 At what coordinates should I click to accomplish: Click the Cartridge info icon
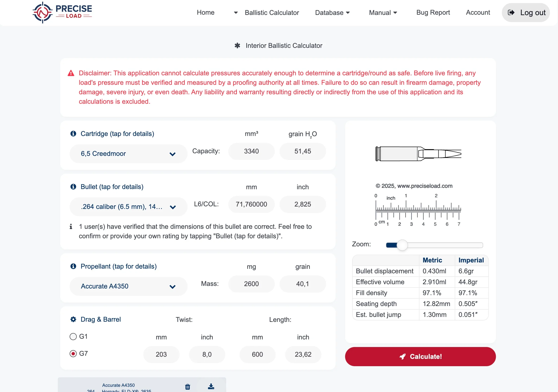tap(73, 134)
